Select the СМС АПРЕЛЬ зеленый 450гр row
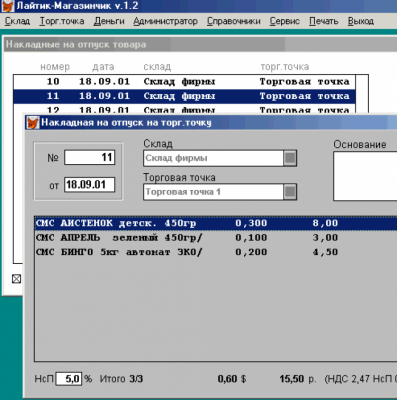 point(216,238)
